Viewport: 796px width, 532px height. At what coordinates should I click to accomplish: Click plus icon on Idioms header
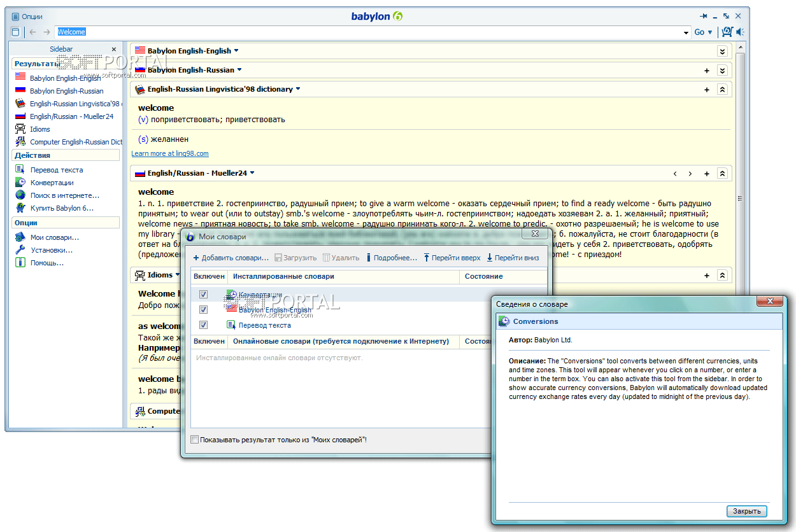point(707,276)
